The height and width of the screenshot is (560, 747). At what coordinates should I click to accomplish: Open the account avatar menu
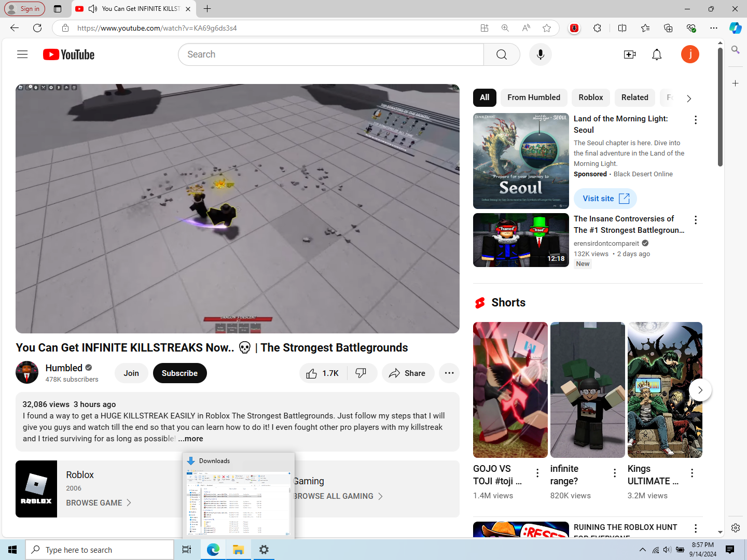(x=690, y=54)
